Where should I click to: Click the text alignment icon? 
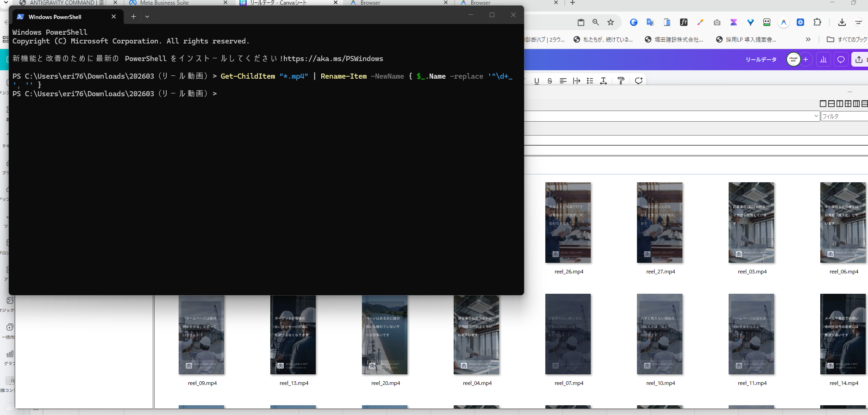click(563, 81)
